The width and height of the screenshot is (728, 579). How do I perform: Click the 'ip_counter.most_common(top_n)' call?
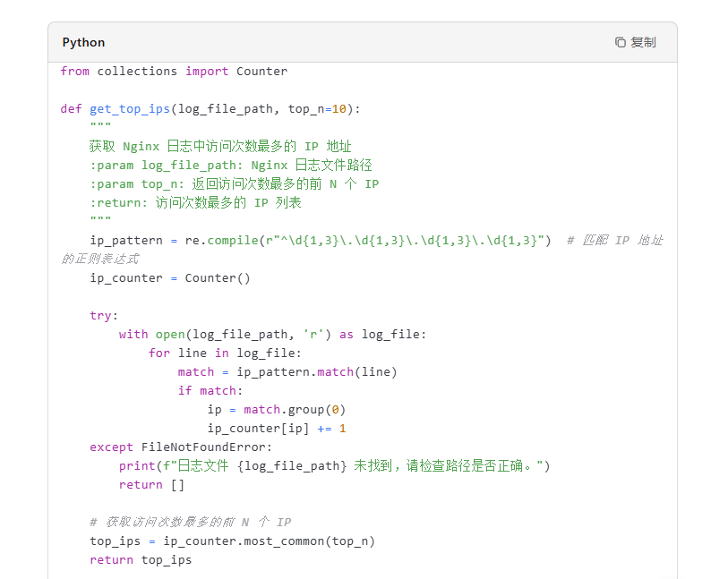(x=269, y=541)
